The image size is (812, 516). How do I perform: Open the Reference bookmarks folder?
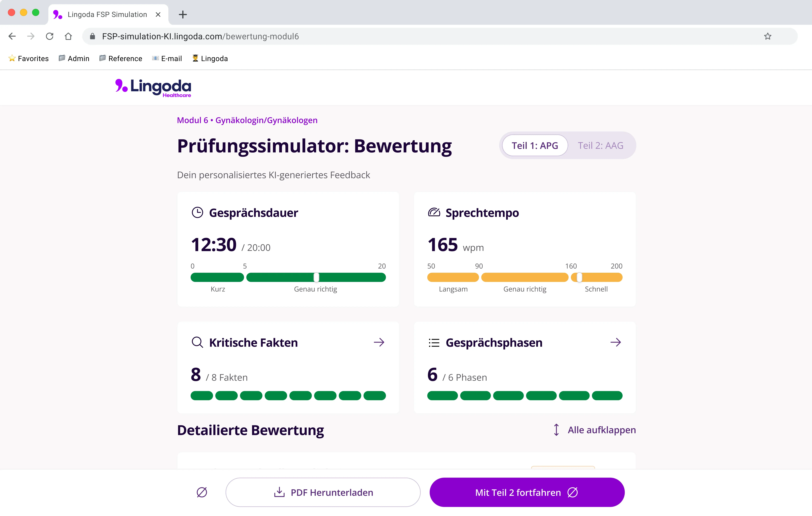(121, 59)
